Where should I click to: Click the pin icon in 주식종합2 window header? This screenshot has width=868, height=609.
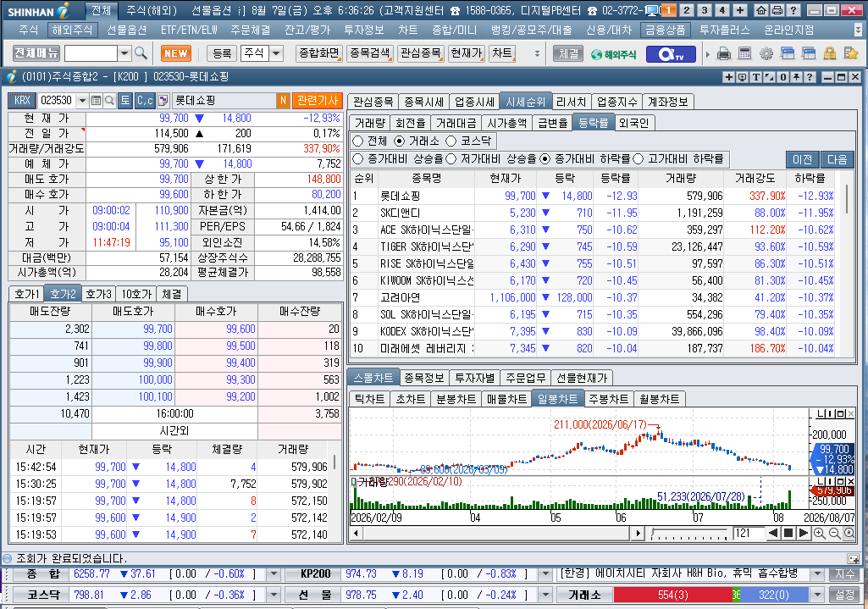797,77
